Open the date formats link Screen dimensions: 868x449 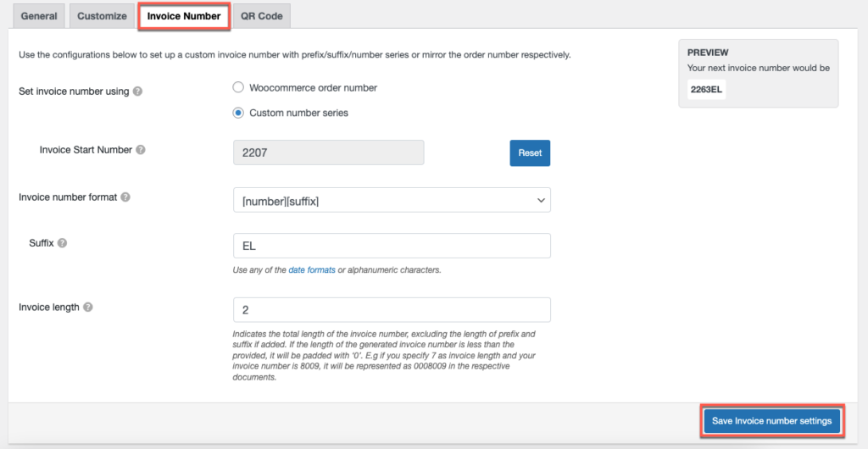pos(312,270)
